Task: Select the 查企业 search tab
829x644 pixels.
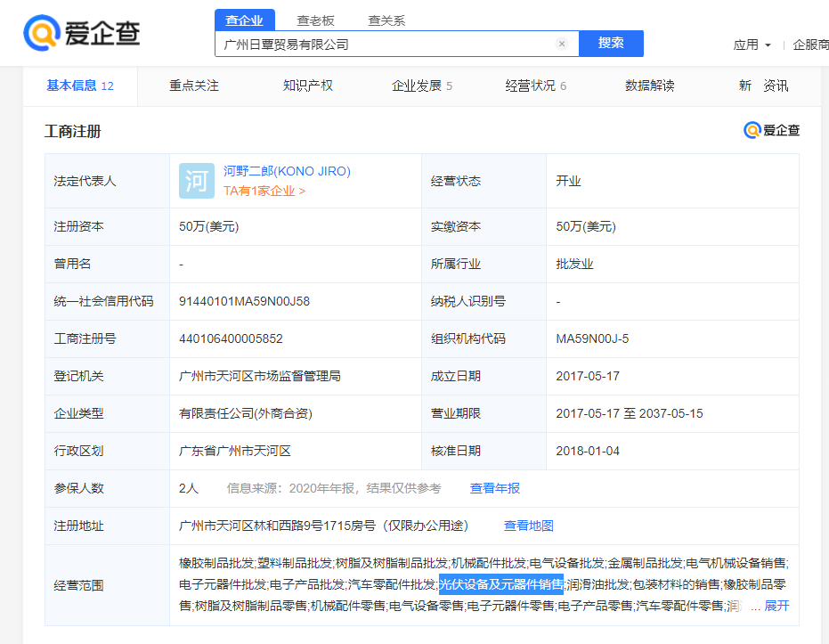Action: 244,20
